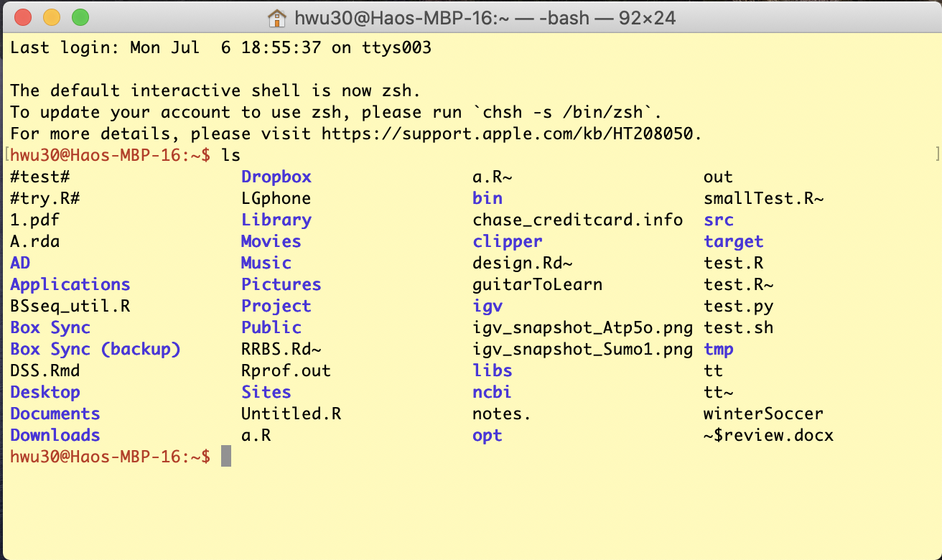Click the winterSoccer entry in listing
942x560 pixels.
(x=764, y=414)
